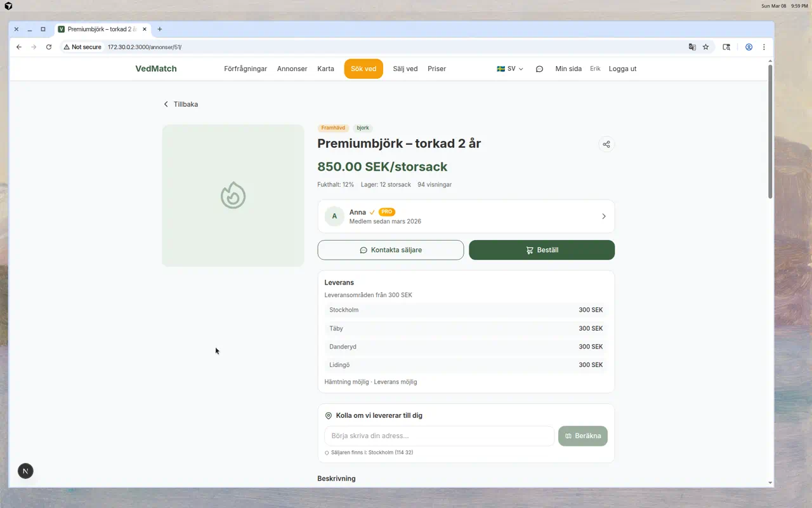812x508 pixels.
Task: Open a new browser tab
Action: (160, 29)
